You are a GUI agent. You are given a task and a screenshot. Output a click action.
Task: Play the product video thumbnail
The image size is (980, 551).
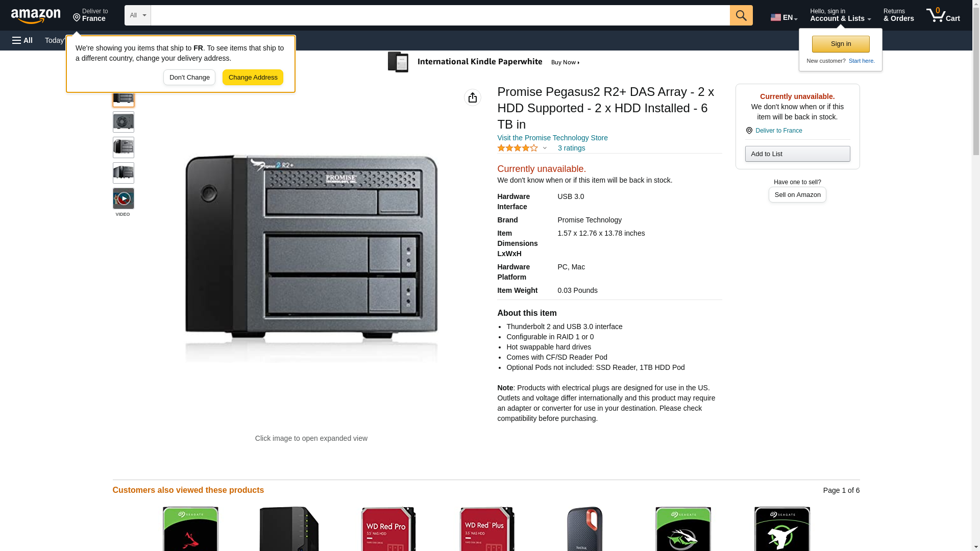(x=123, y=199)
